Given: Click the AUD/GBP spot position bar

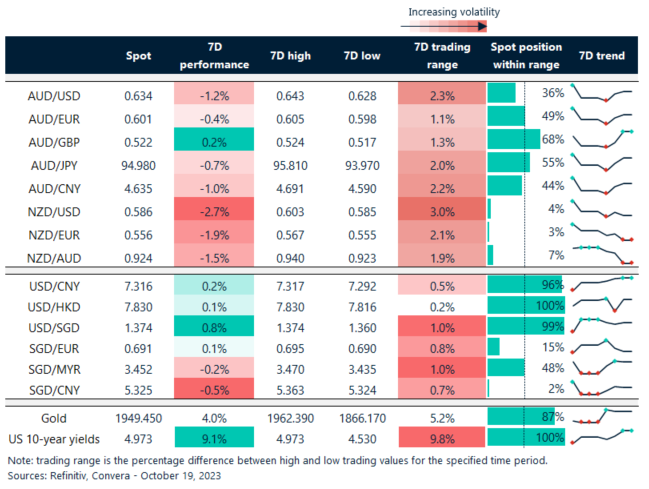Looking at the screenshot, I should click(508, 139).
